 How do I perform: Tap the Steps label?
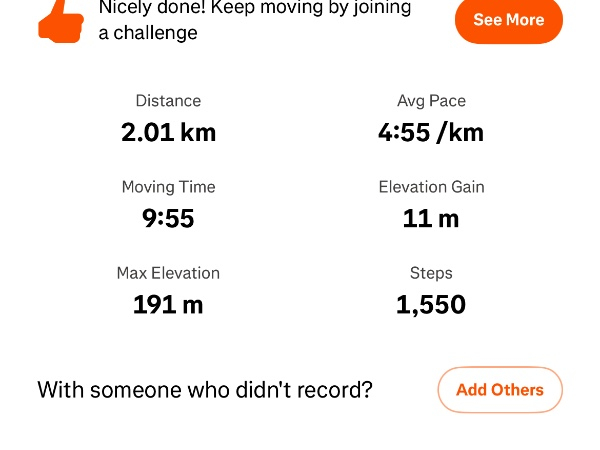pyautogui.click(x=431, y=273)
